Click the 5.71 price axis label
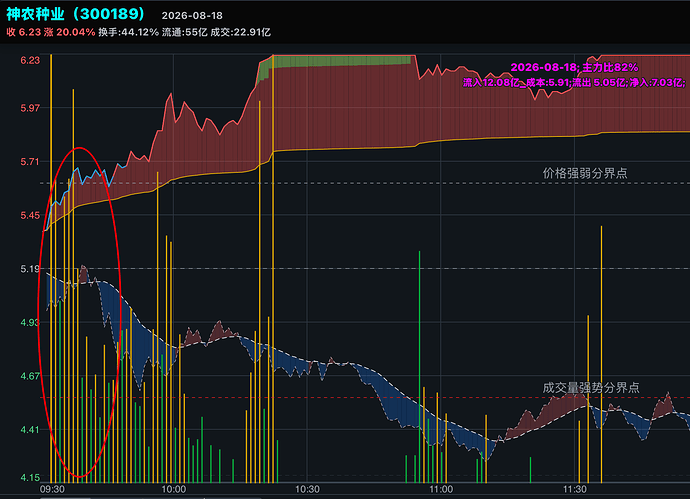The image size is (690, 499). tap(30, 162)
